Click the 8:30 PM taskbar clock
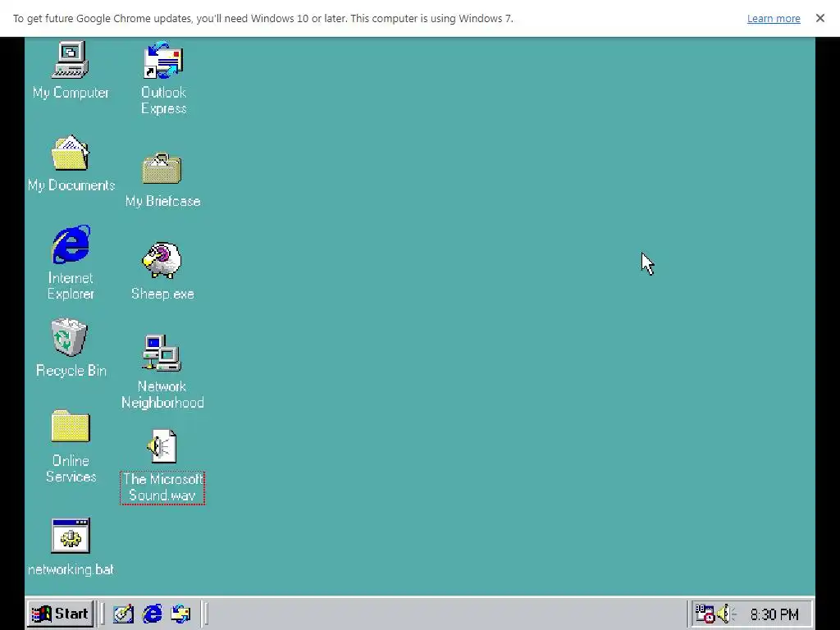Viewport: 840px width, 630px height. coord(774,614)
